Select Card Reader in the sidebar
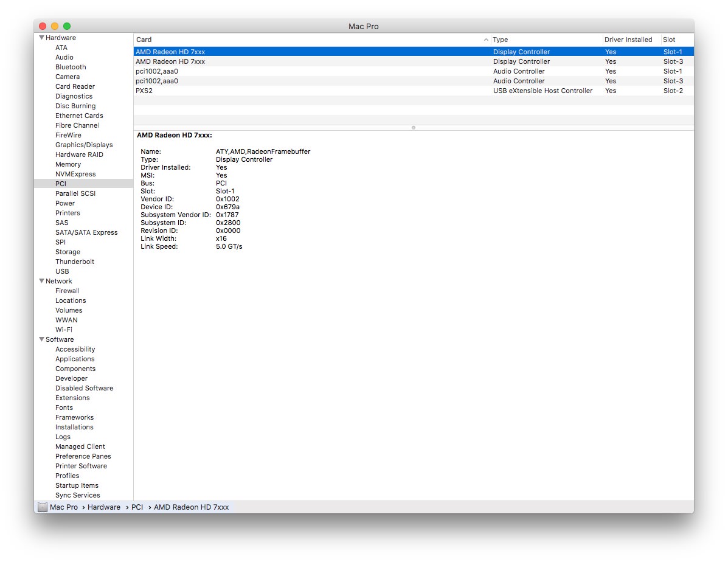This screenshot has height=562, width=728. click(75, 86)
